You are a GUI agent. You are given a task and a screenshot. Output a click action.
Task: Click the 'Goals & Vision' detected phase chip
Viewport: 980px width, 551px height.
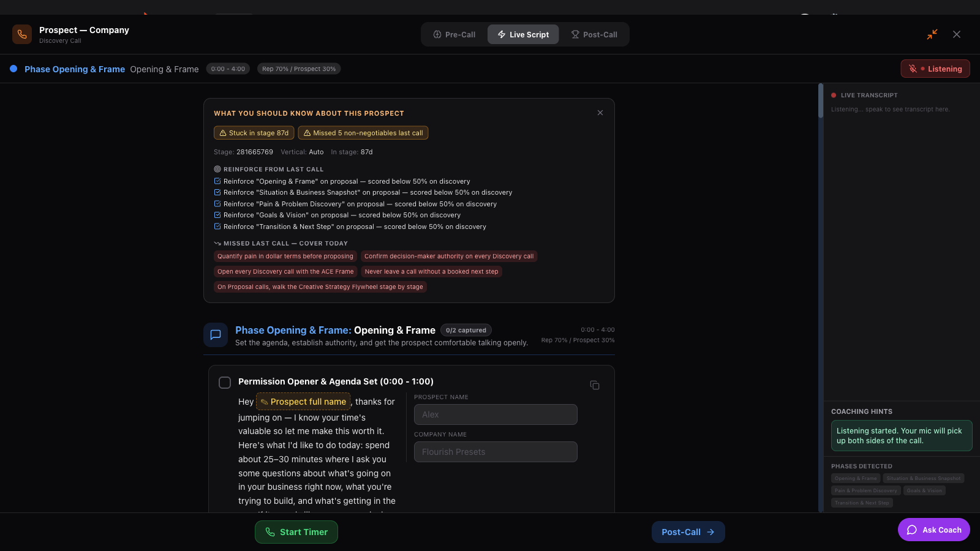pos(925,490)
